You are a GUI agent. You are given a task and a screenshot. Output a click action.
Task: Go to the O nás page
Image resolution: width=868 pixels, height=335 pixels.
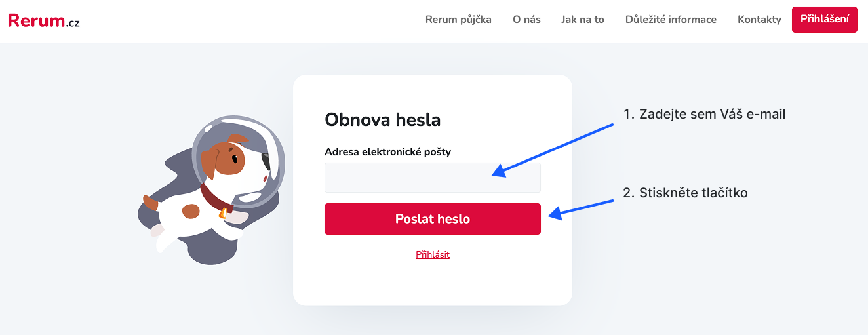pyautogui.click(x=526, y=20)
